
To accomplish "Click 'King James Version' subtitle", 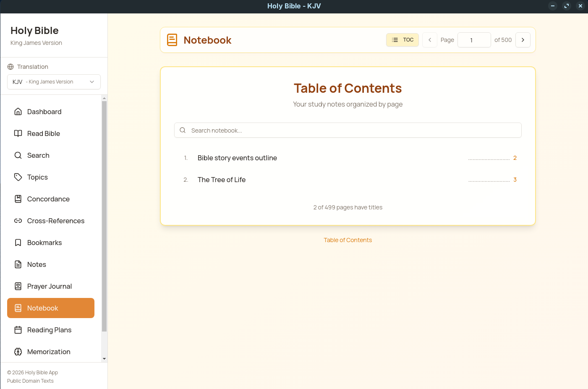I will point(36,43).
